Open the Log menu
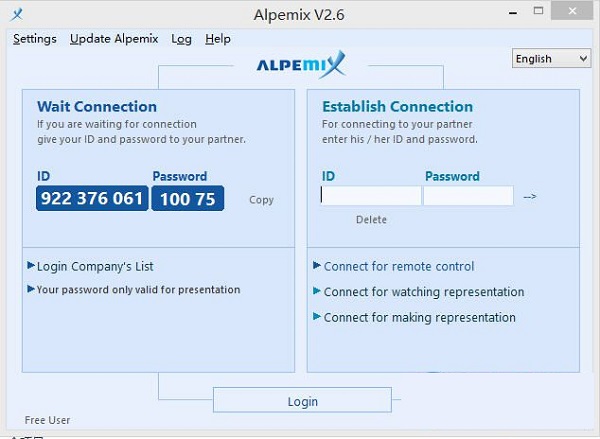Screen dimensions: 600x439 181,39
